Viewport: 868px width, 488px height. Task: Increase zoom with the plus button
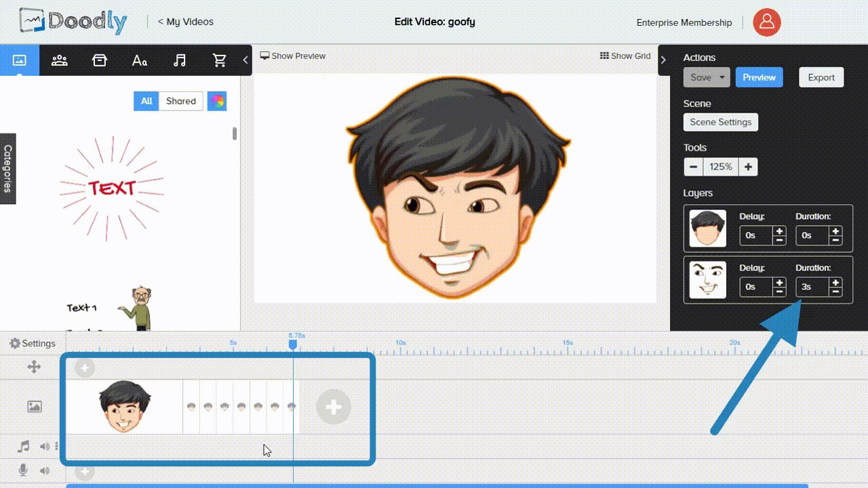coord(748,167)
